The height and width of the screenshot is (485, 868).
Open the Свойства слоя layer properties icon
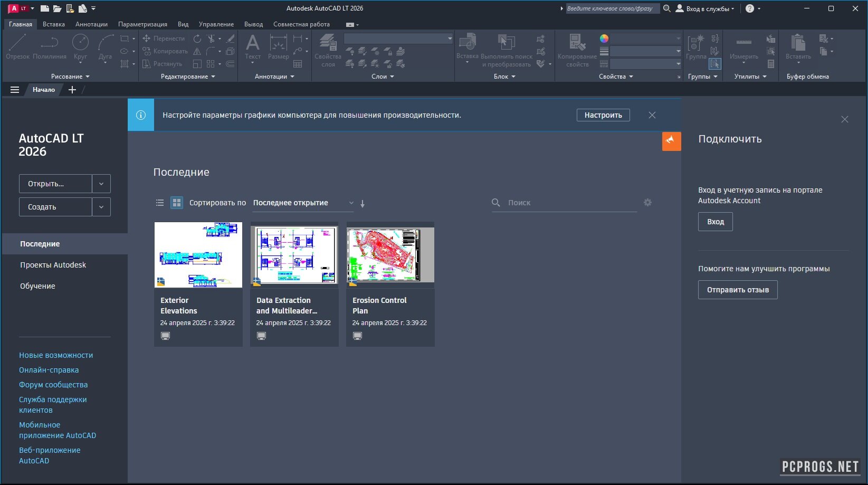(328, 43)
